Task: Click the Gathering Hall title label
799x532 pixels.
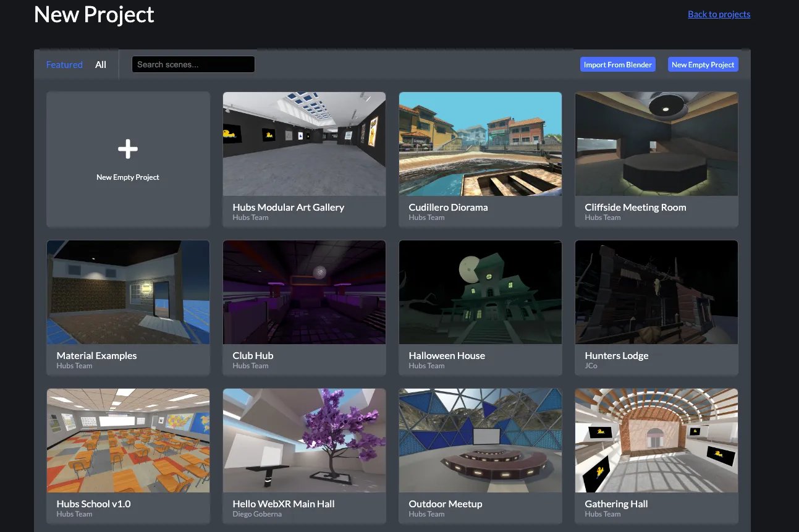Action: click(616, 504)
